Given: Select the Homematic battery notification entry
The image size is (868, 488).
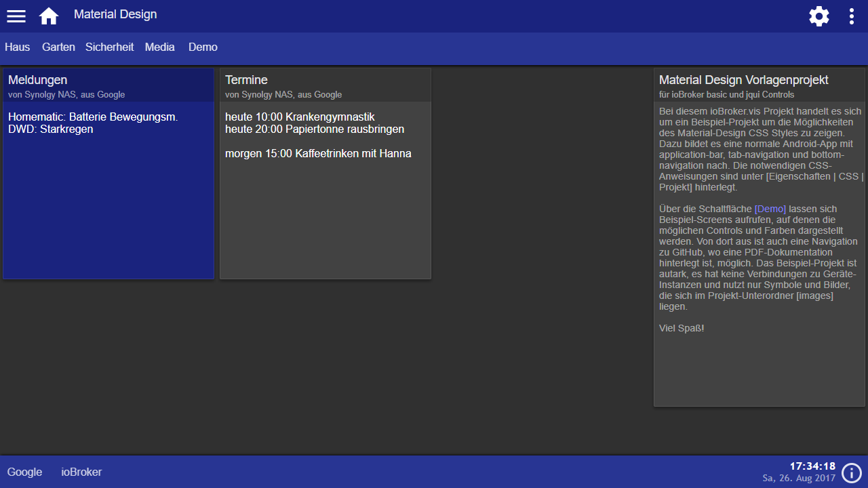Looking at the screenshot, I should pyautogui.click(x=93, y=117).
